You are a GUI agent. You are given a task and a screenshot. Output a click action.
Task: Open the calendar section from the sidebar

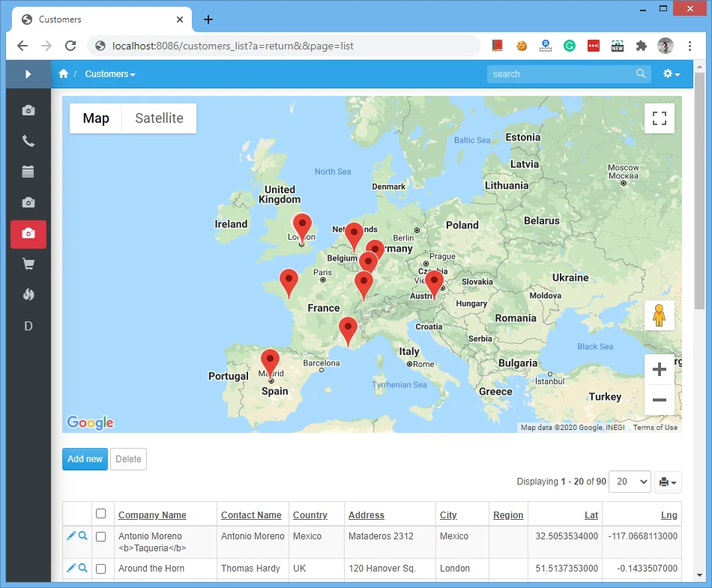pos(28,172)
